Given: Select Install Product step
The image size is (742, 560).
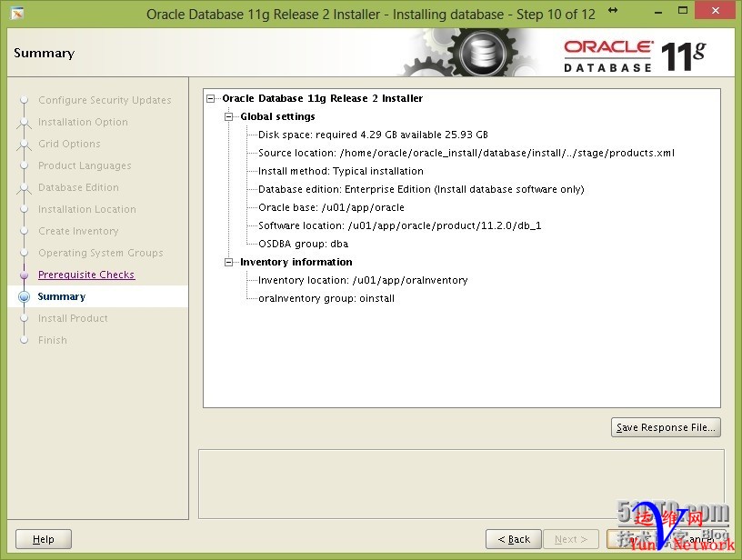Looking at the screenshot, I should pos(73,318).
